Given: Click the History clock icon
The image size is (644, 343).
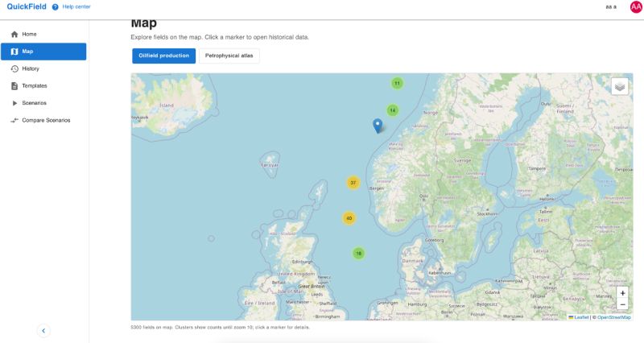Looking at the screenshot, I should pos(14,68).
